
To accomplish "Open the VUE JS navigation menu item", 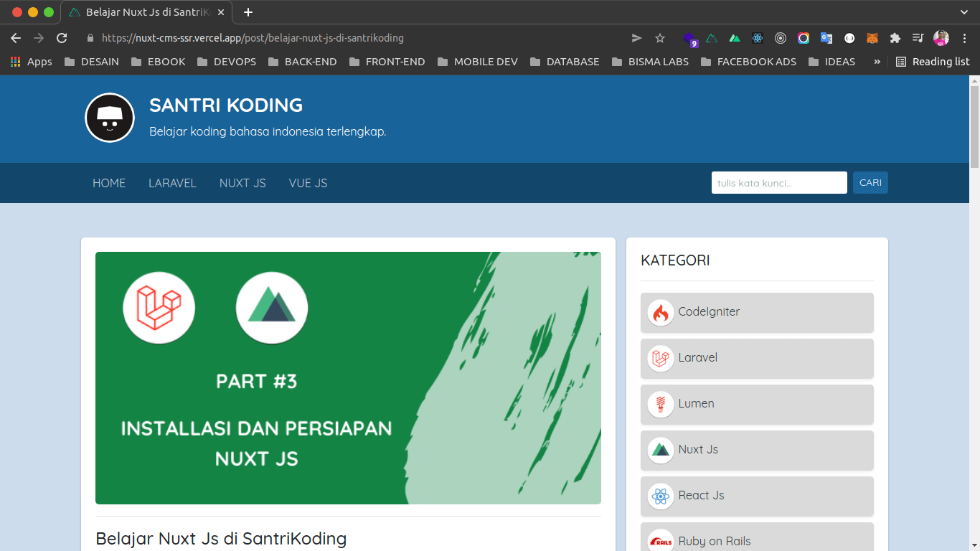I will pos(308,183).
